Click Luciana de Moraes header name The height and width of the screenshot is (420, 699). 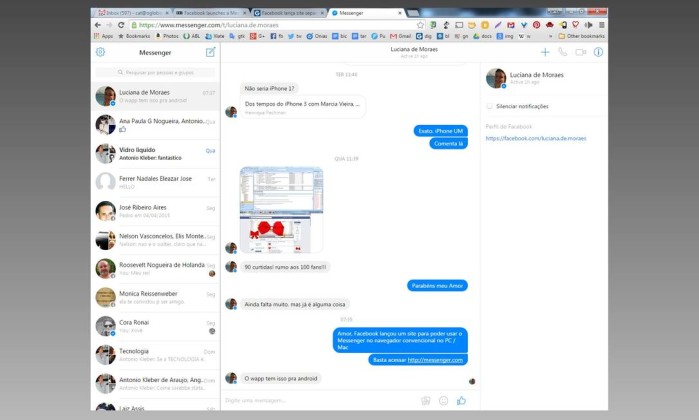[x=414, y=49]
